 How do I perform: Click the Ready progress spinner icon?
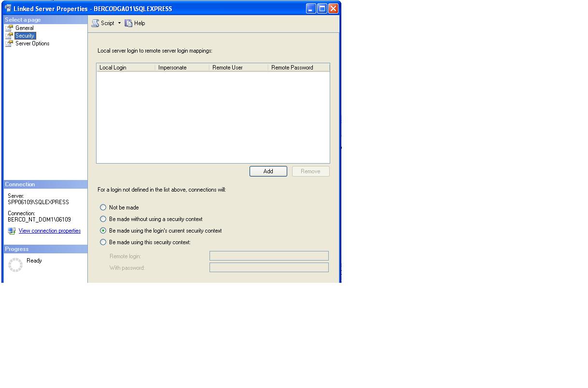coord(15,264)
